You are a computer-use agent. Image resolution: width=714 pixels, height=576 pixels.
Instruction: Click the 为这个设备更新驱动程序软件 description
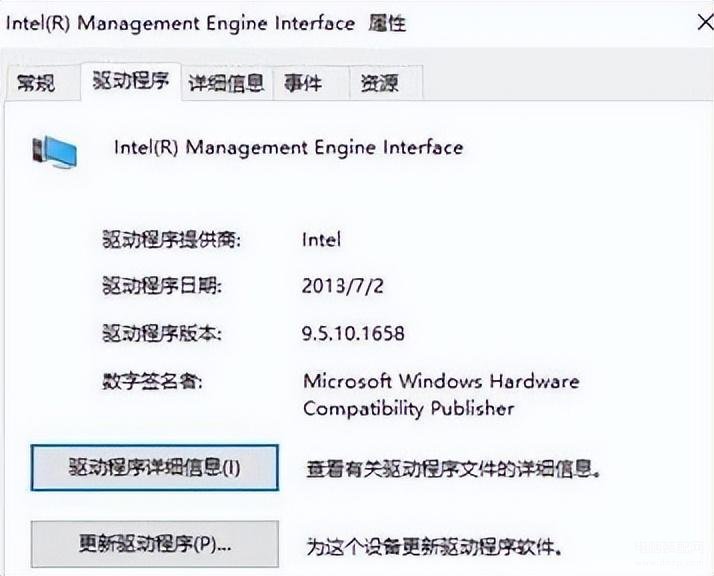pos(435,546)
